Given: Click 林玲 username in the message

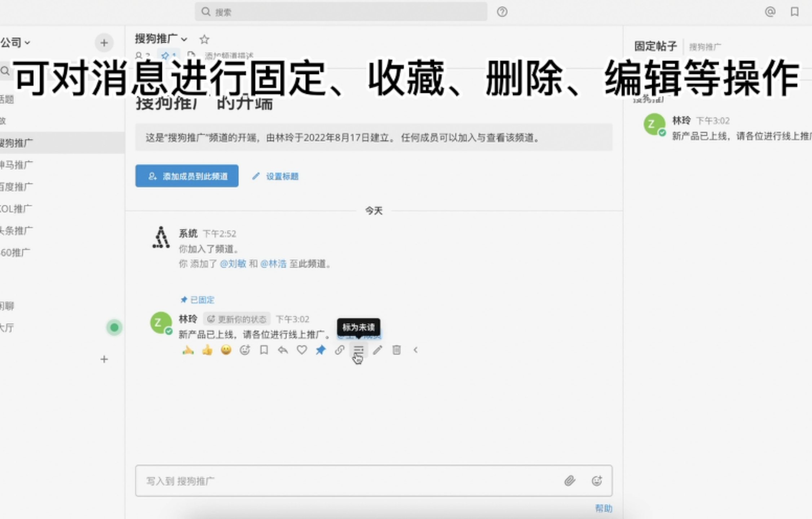Looking at the screenshot, I should (x=188, y=319).
